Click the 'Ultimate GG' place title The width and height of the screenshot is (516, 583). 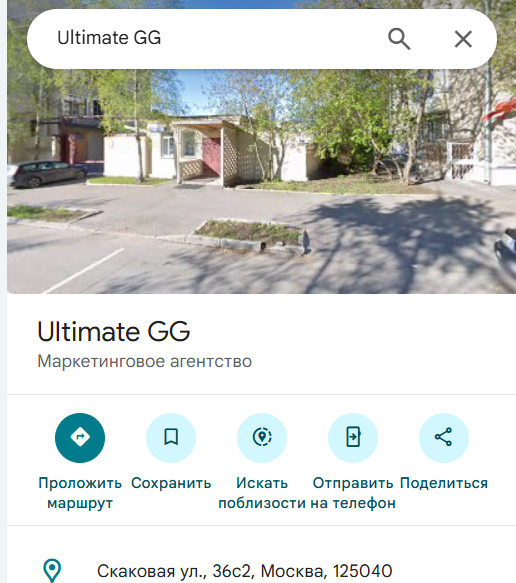(114, 331)
